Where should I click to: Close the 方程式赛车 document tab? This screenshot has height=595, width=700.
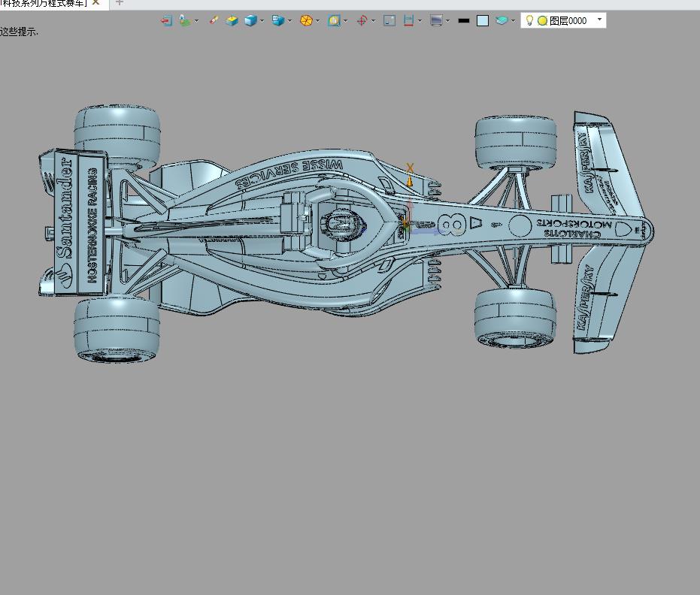[96, 3]
